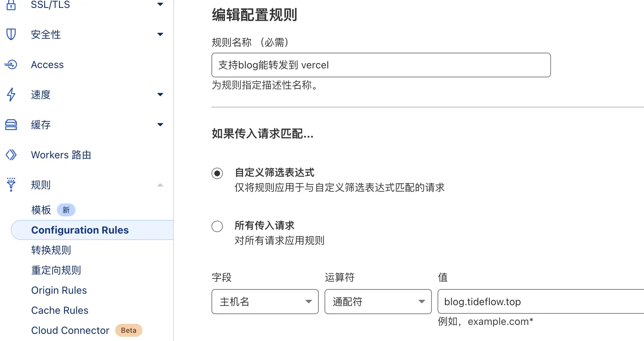This screenshot has height=341, width=644.
Task: Select the 自定义筛选表达式 radio button
Action: 217,173
